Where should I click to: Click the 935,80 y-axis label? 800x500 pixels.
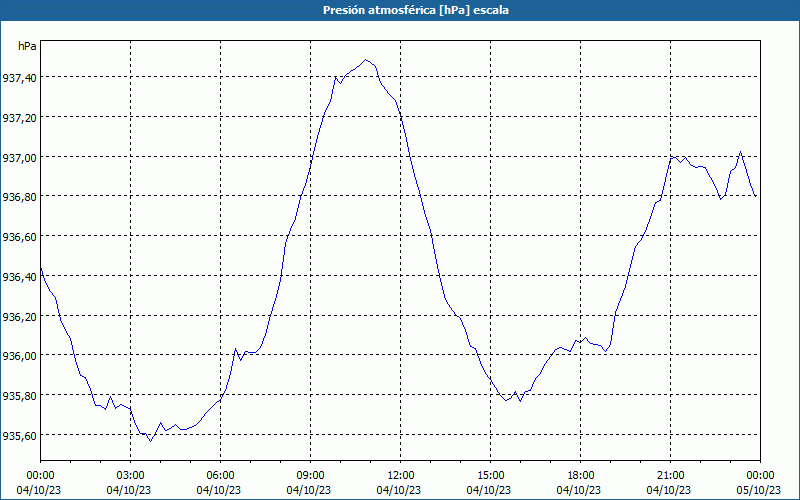point(19,395)
